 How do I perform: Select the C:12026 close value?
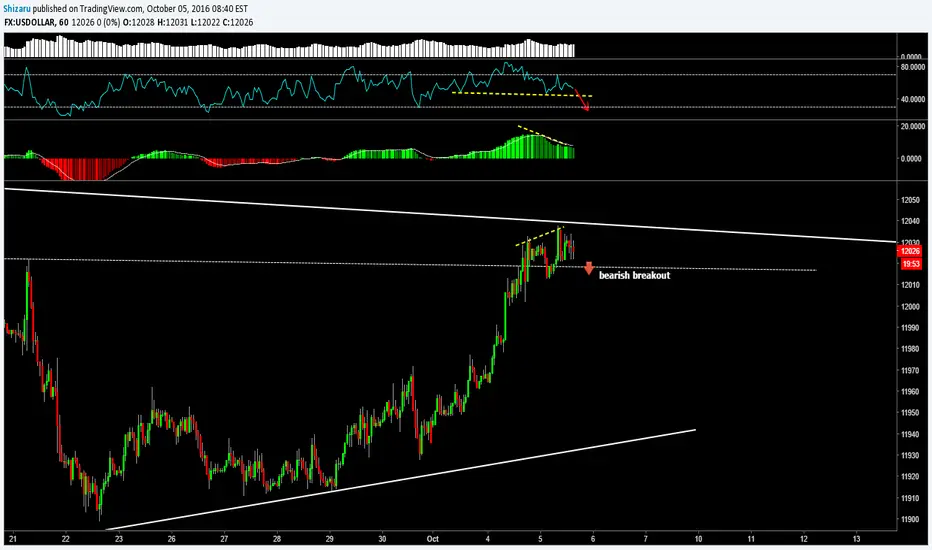(238, 23)
